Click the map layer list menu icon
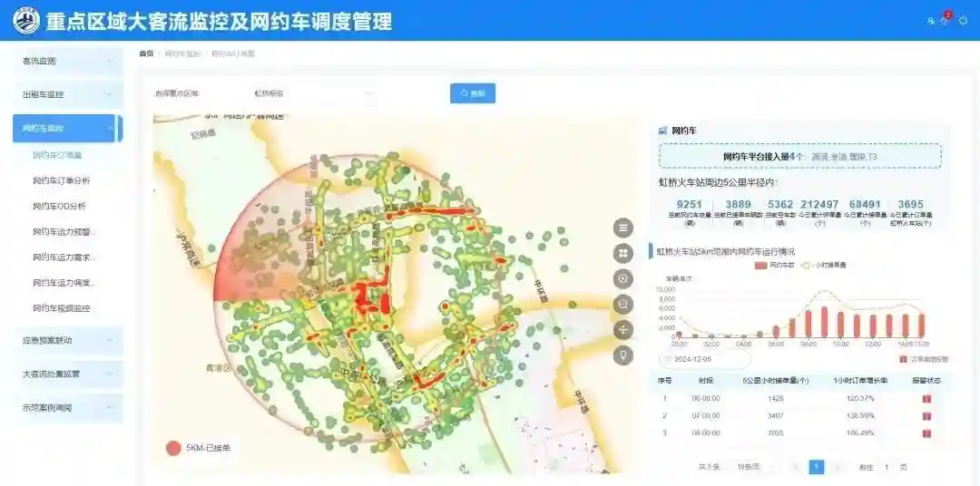The image size is (980, 486). click(623, 228)
